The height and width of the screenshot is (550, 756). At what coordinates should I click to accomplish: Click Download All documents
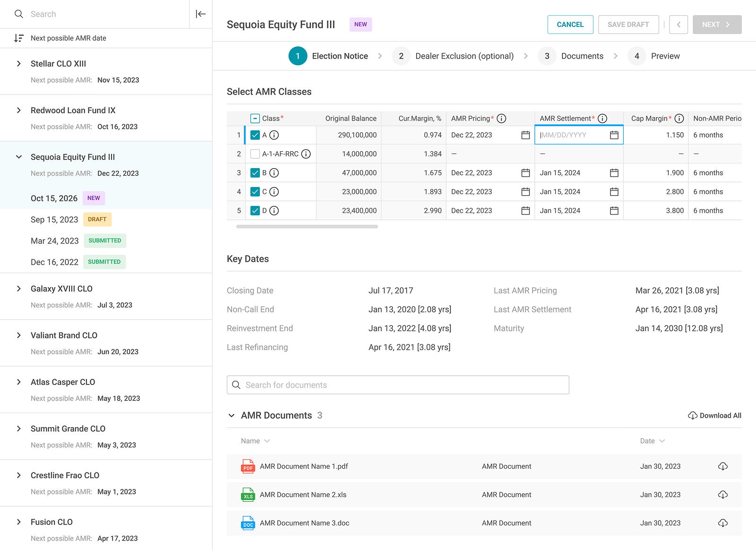[714, 415]
